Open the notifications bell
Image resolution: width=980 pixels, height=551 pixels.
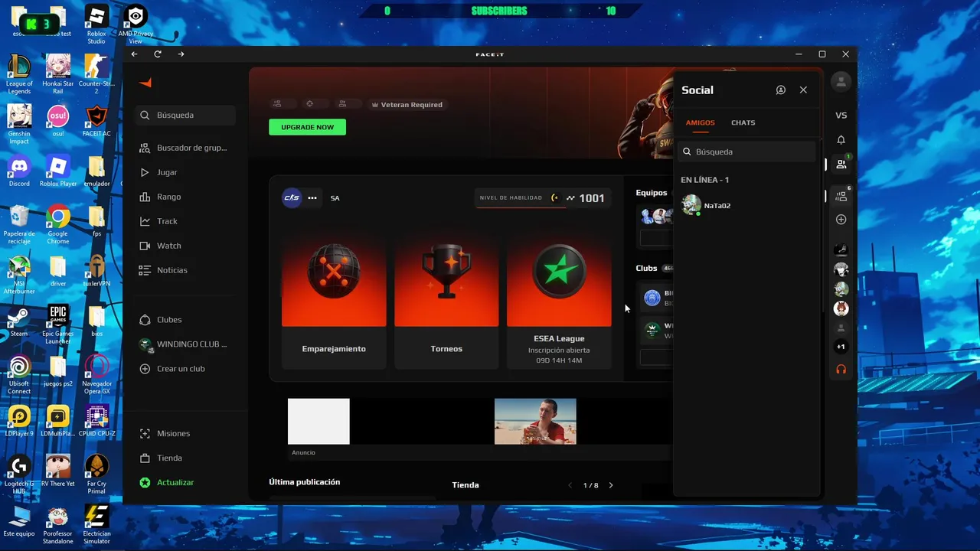pos(841,140)
